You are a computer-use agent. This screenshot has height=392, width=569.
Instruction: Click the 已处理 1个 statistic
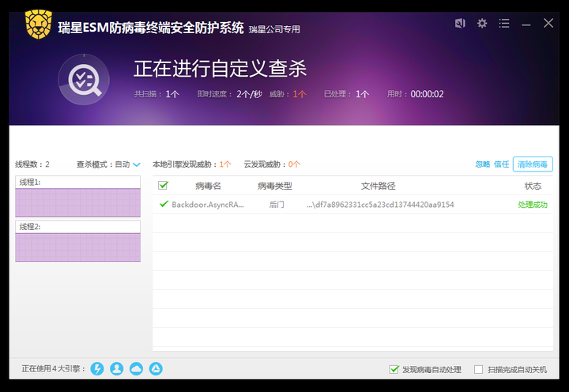pos(347,94)
